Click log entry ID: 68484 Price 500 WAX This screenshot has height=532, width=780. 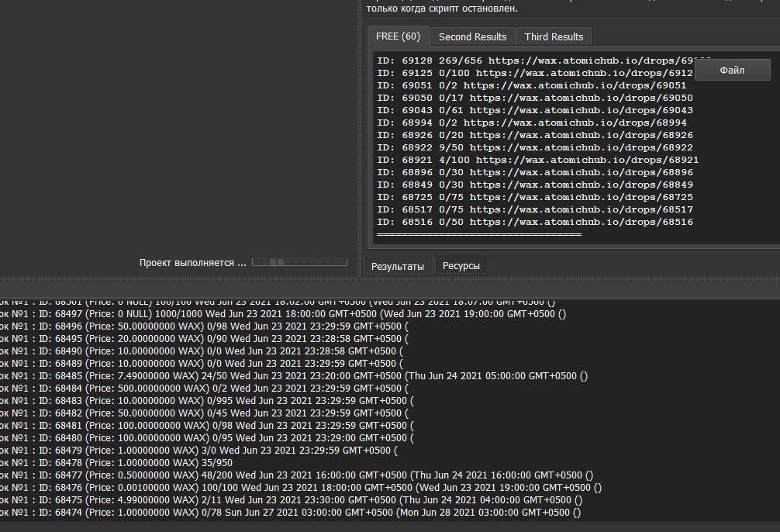[204, 389]
